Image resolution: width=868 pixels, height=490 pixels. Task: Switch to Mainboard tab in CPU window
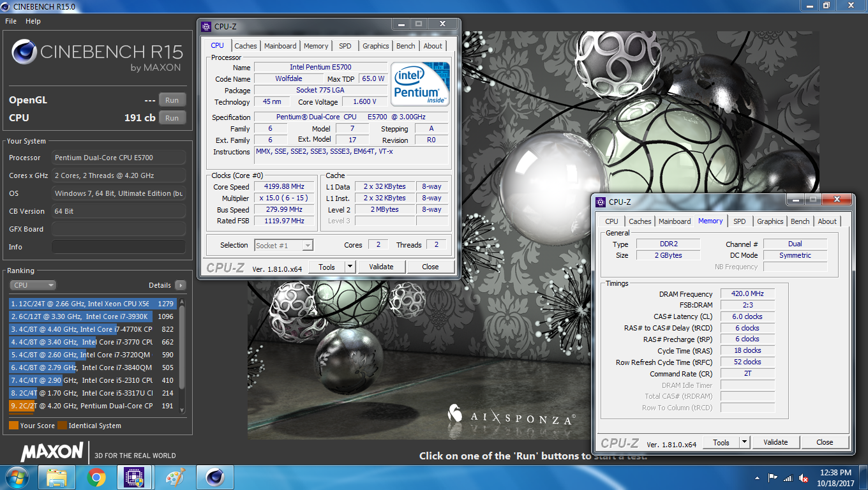coord(280,46)
